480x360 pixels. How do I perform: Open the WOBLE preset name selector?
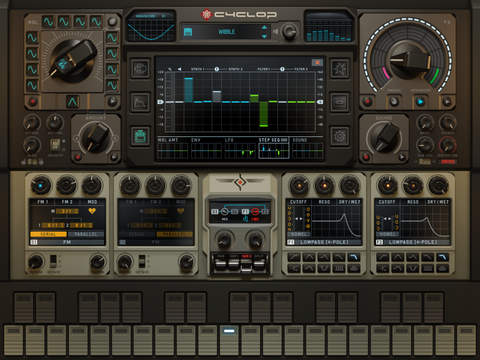click(x=227, y=32)
